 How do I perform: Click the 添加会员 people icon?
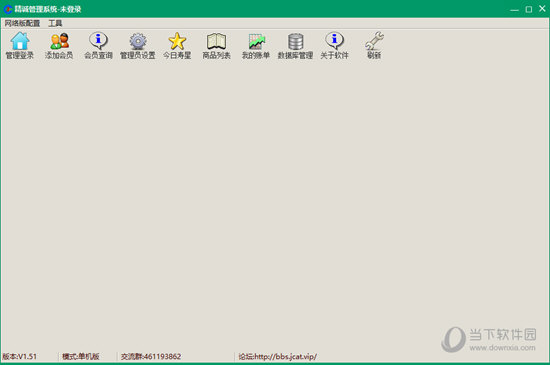59,41
